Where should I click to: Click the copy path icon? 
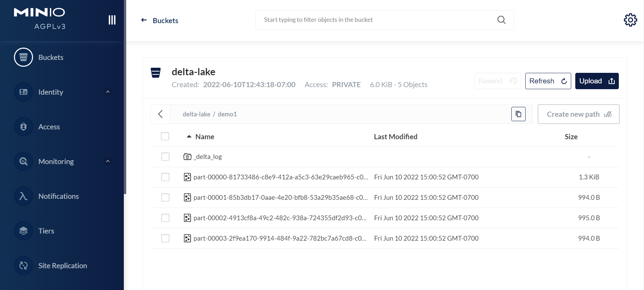[518, 114]
